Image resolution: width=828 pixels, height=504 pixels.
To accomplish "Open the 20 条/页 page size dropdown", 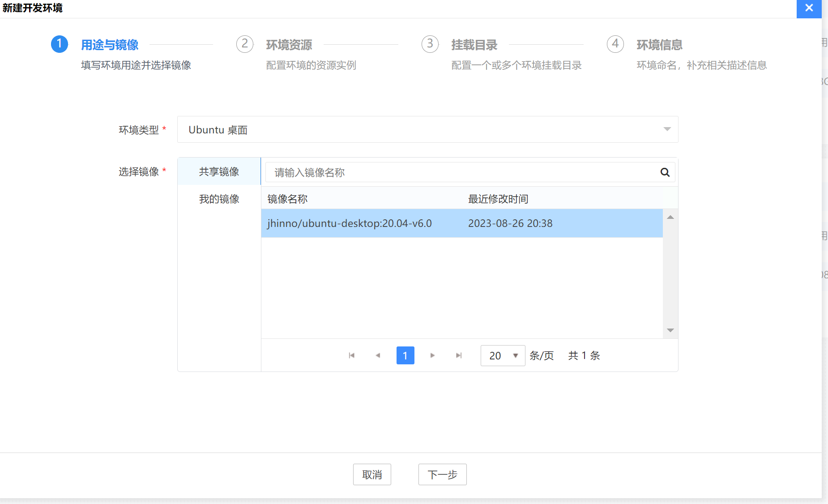I will pos(503,356).
